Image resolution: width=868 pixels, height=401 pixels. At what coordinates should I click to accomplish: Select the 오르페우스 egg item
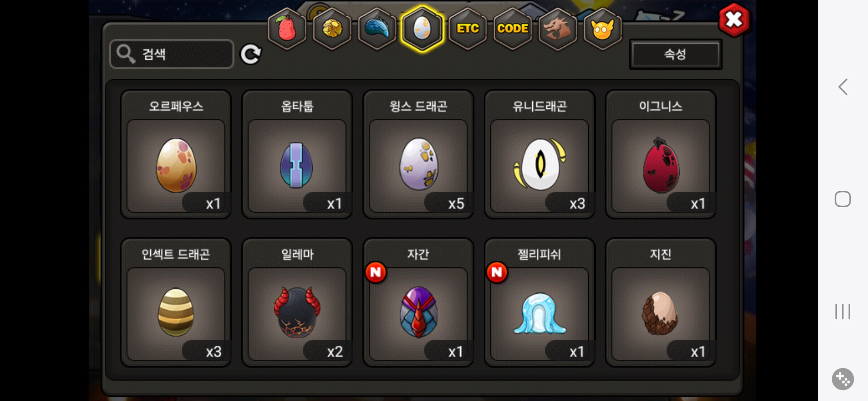[x=176, y=154]
